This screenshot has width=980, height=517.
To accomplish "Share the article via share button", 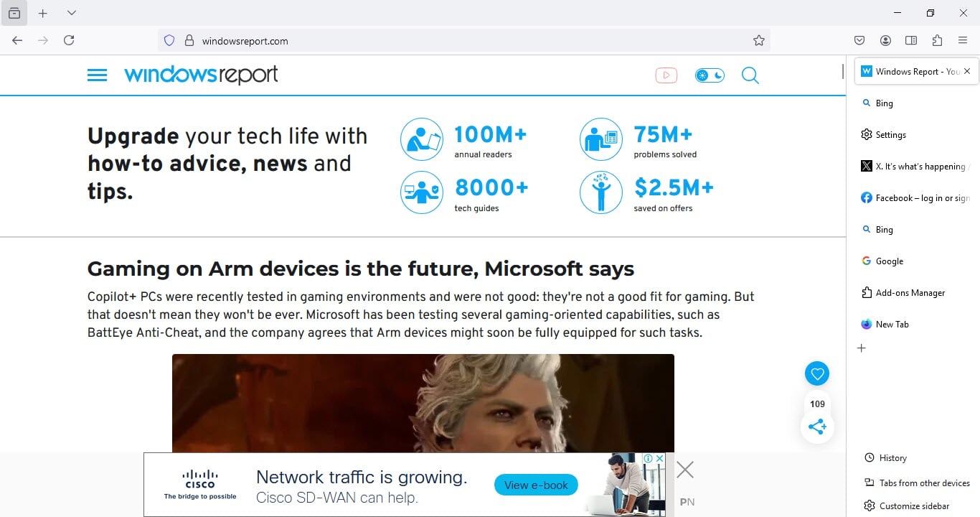I will [x=817, y=427].
